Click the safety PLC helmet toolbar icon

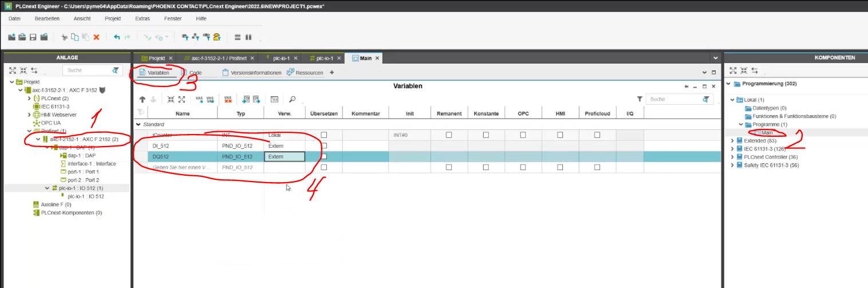click(217, 37)
